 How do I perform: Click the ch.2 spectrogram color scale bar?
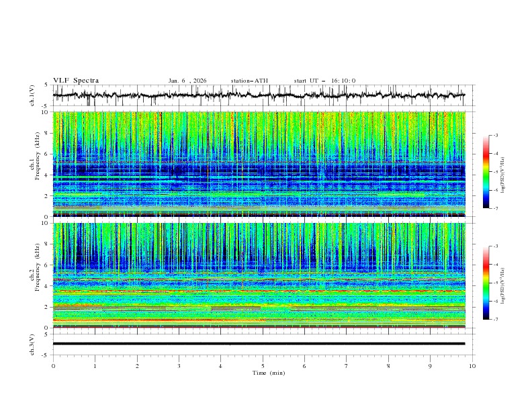[x=486, y=283]
